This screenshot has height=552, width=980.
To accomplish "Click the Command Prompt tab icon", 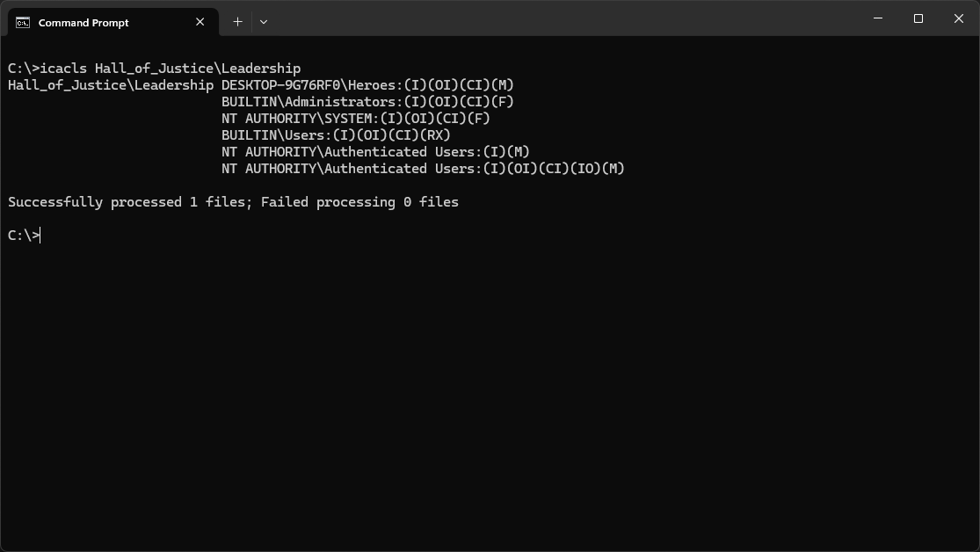I will pyautogui.click(x=23, y=22).
